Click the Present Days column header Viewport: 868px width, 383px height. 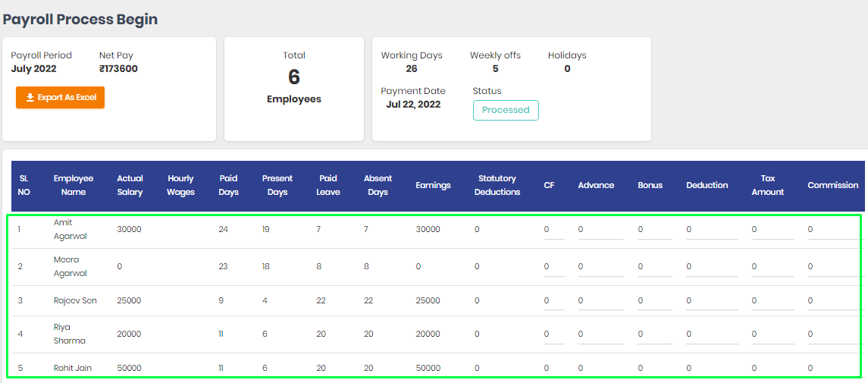pos(277,185)
